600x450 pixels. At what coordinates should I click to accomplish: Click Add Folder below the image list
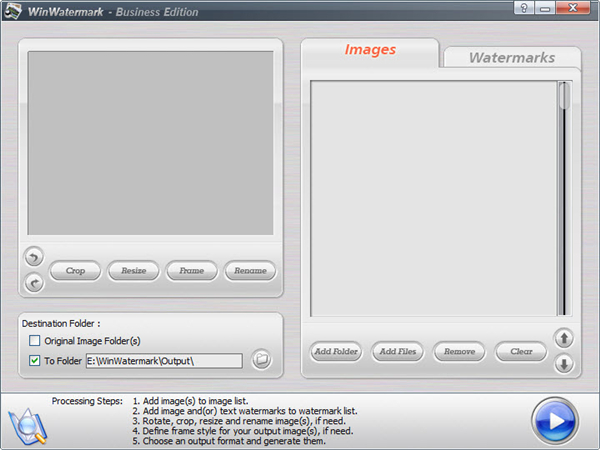336,352
